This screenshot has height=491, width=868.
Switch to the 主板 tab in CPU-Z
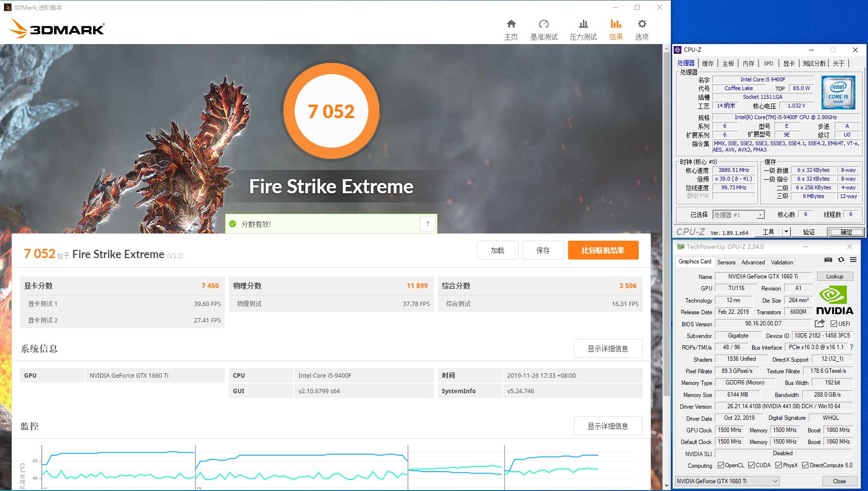point(728,63)
